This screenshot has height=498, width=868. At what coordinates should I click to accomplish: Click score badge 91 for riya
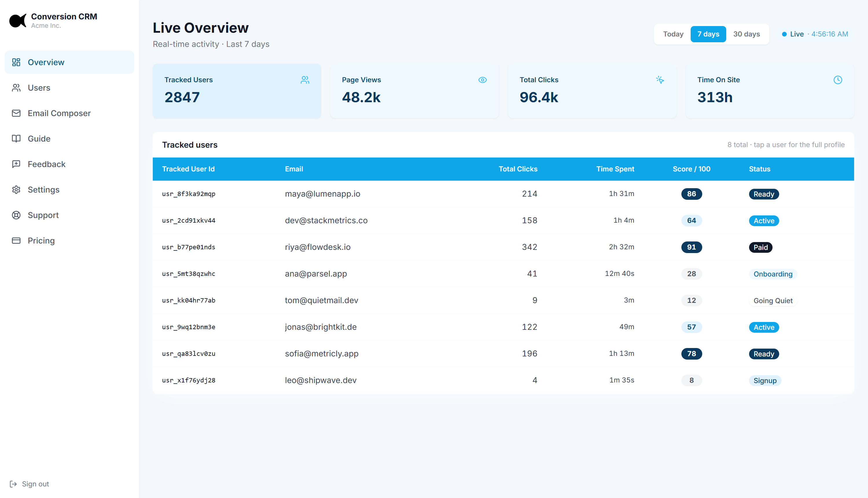tap(691, 247)
